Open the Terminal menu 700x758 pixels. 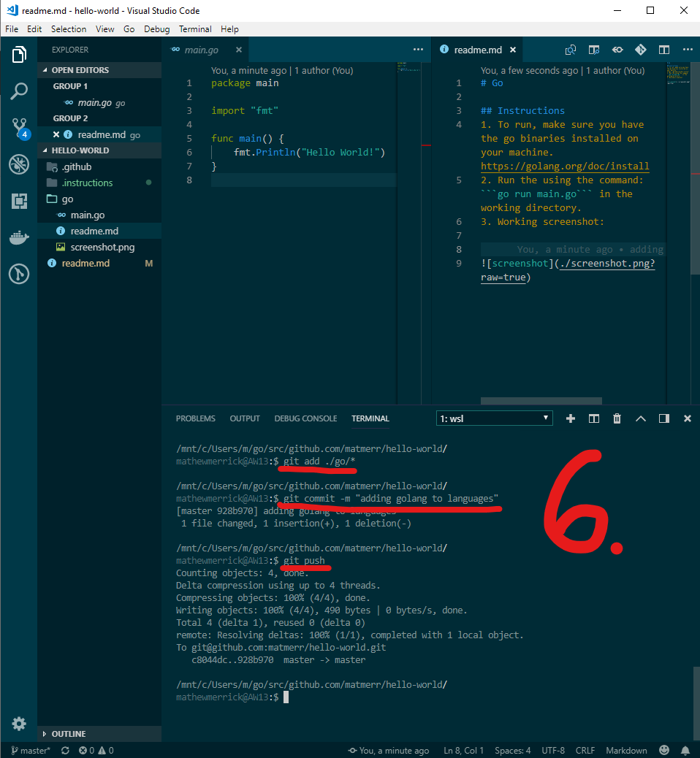195,29
